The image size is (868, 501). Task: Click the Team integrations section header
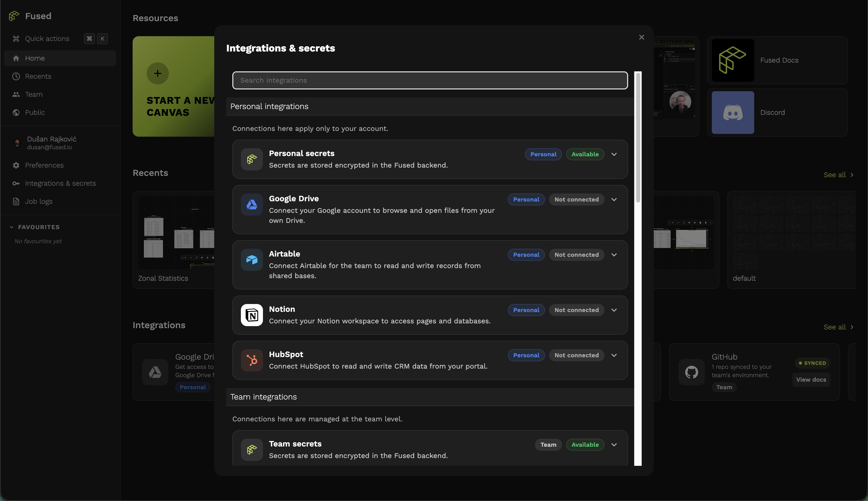point(430,397)
